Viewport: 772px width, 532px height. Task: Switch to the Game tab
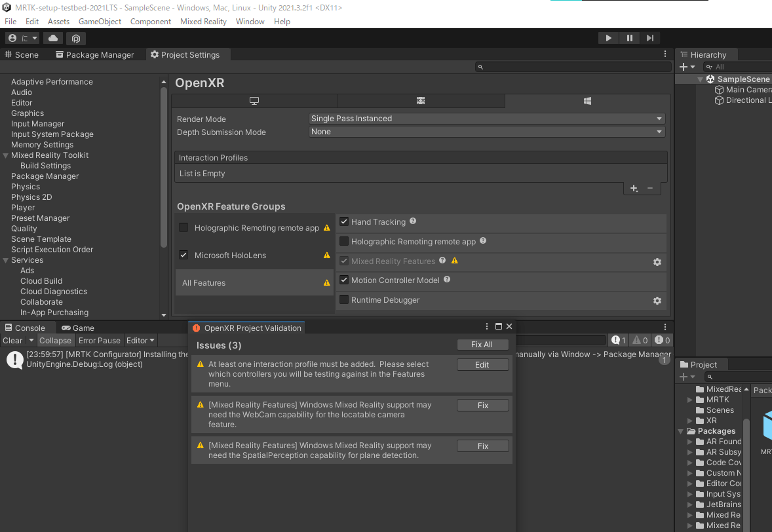tap(78, 328)
